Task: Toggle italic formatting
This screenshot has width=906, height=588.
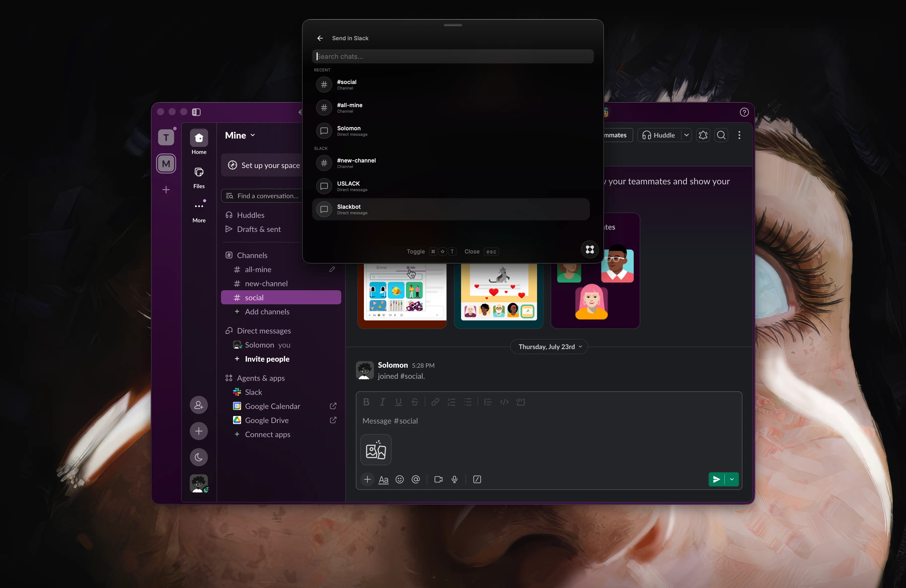Action: pos(382,402)
